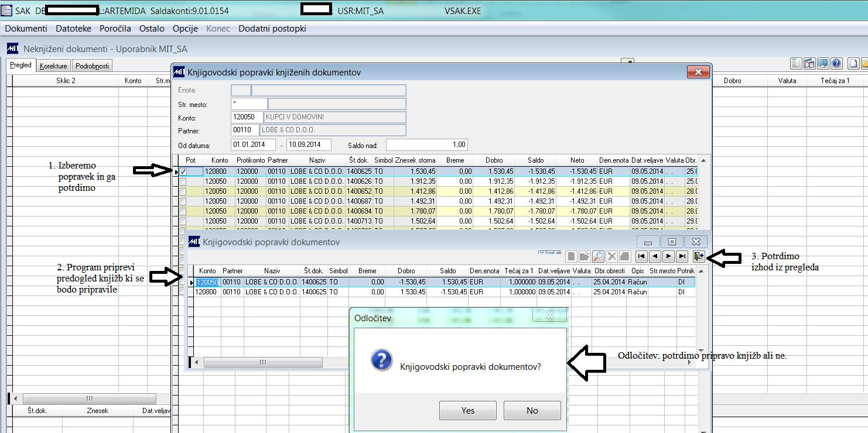The image size is (868, 433).
Task: Jump to last record navigation arrow
Action: [x=682, y=256]
